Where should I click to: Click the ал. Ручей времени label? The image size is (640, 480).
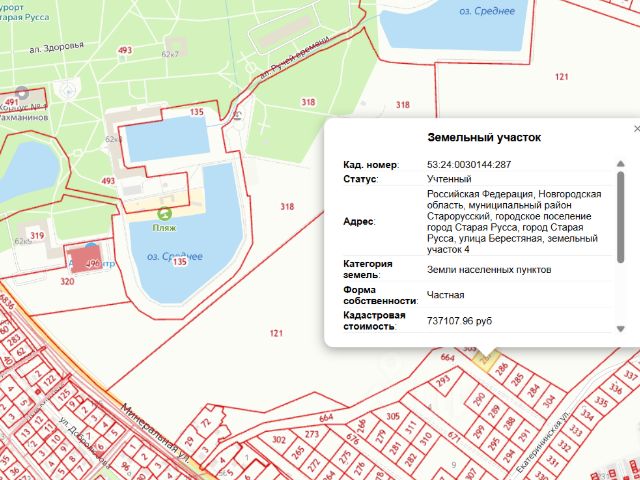(294, 58)
